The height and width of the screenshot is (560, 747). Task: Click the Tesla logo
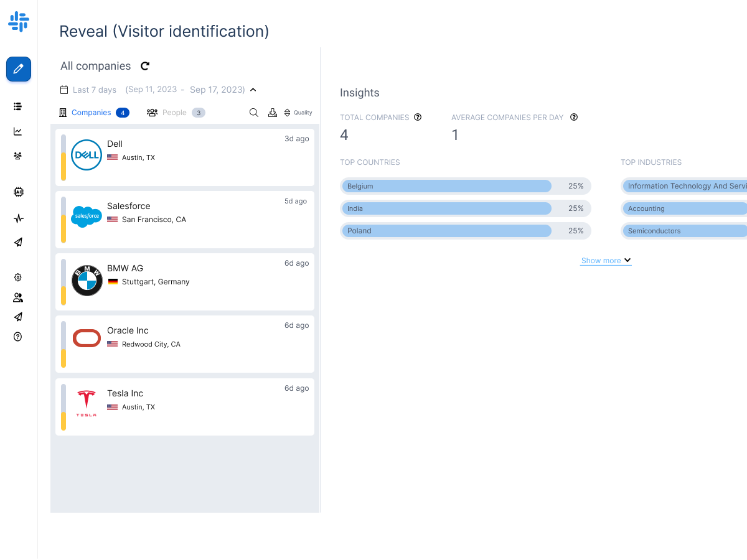pyautogui.click(x=87, y=404)
